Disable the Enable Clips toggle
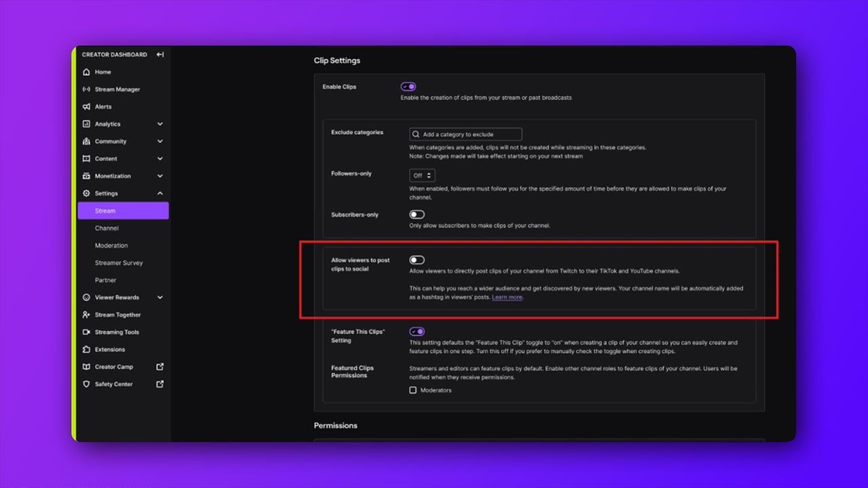 (408, 87)
